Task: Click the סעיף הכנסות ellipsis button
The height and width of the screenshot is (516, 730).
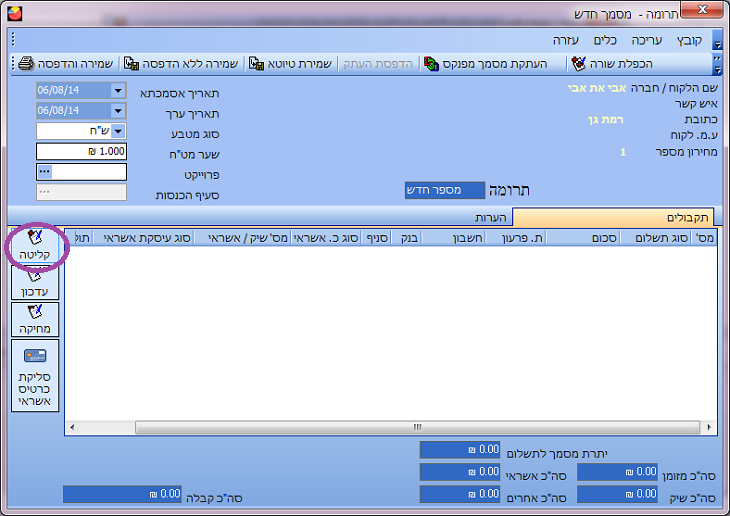Action: click(x=45, y=192)
